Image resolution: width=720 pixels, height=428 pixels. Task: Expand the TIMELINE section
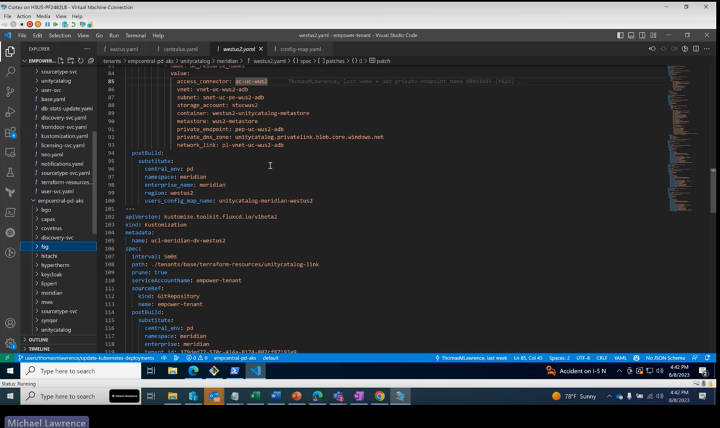point(58,349)
